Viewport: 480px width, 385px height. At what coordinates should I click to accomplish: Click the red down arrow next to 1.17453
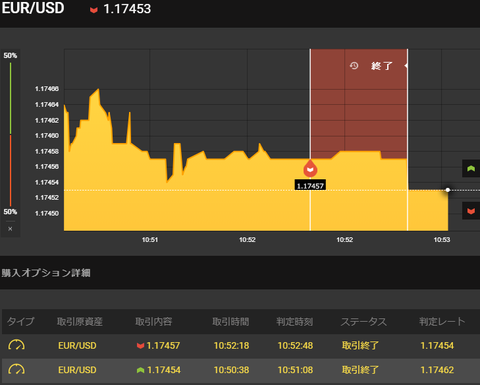point(94,10)
